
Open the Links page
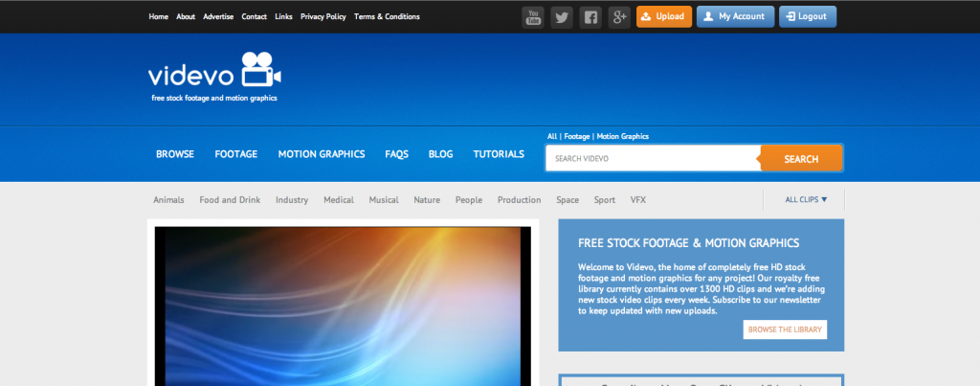283,17
